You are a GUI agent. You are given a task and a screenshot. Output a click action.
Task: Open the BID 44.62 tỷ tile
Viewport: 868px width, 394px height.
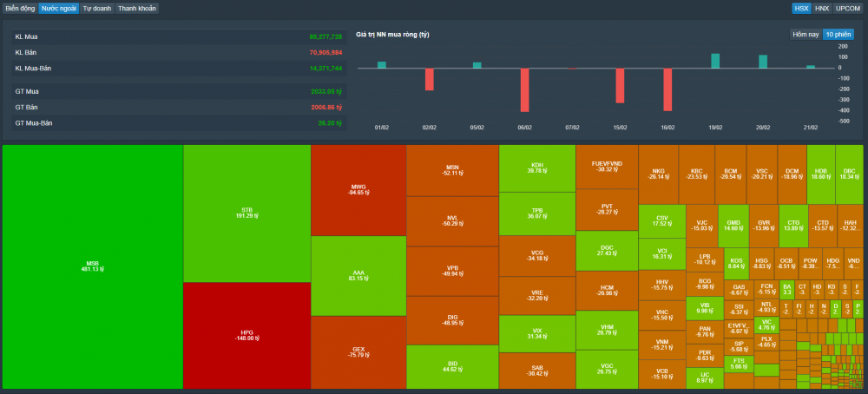coord(452,366)
